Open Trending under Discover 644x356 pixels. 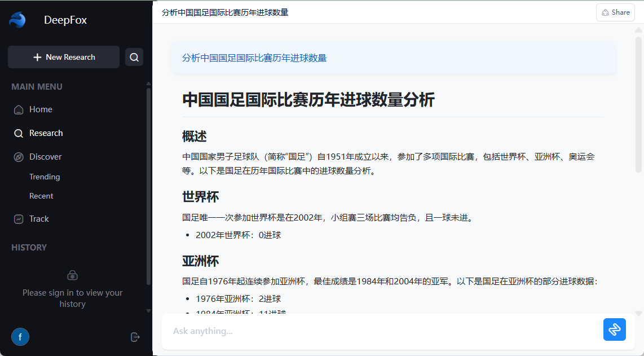point(45,177)
